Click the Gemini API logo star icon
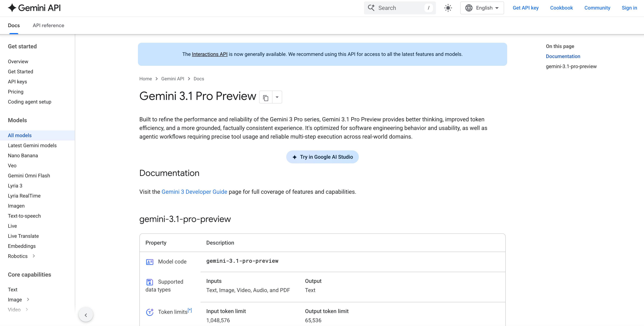Viewport: 644px width, 326px height. click(x=12, y=8)
